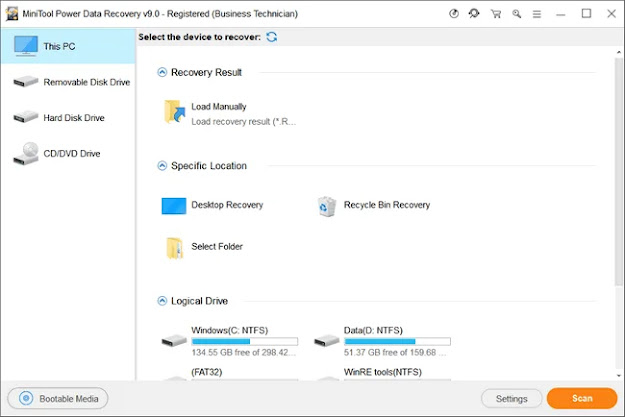Click the refresh device list icon
The height and width of the screenshot is (417, 625).
[x=271, y=37]
